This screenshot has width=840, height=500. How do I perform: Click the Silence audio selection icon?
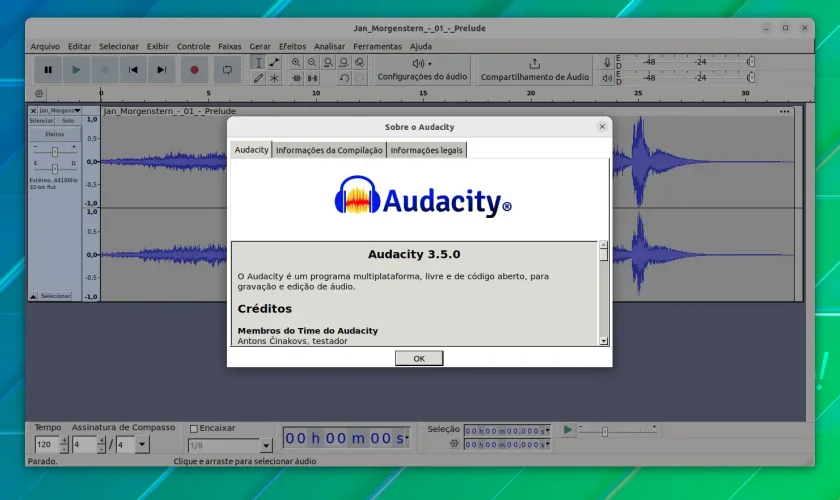pos(312,78)
